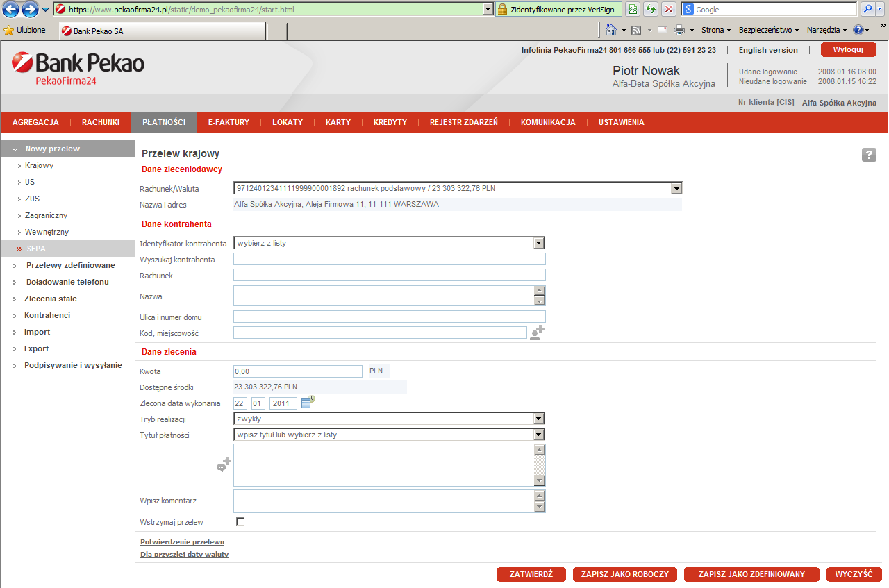The width and height of the screenshot is (889, 588).
Task: Click browser Forward arrow button
Action: 30,9
